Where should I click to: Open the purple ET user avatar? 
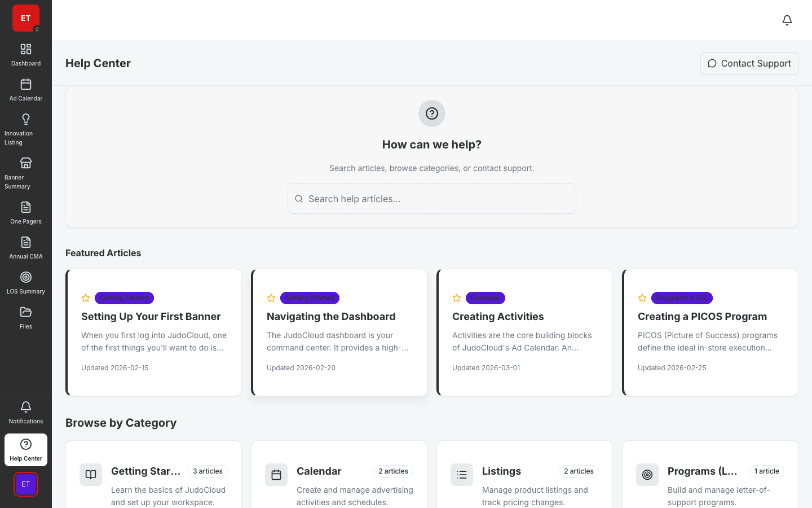coord(26,484)
